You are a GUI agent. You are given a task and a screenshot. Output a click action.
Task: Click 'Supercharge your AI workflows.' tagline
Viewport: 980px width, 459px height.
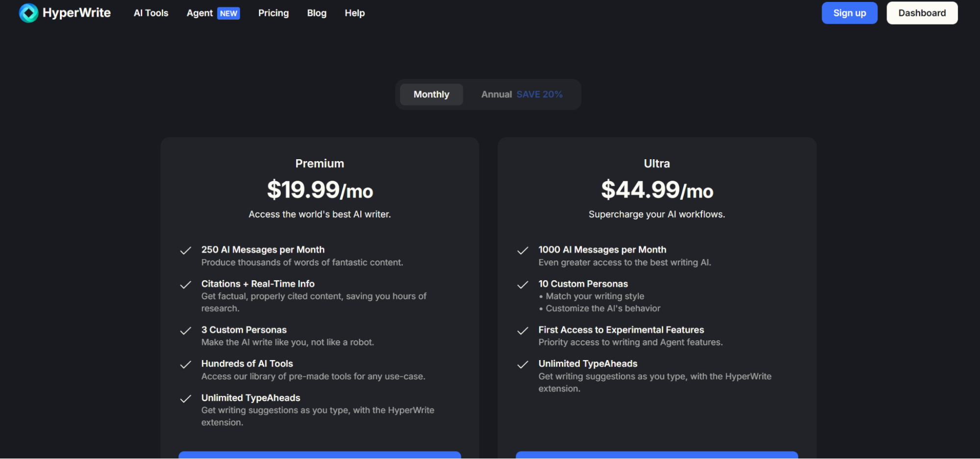click(657, 215)
